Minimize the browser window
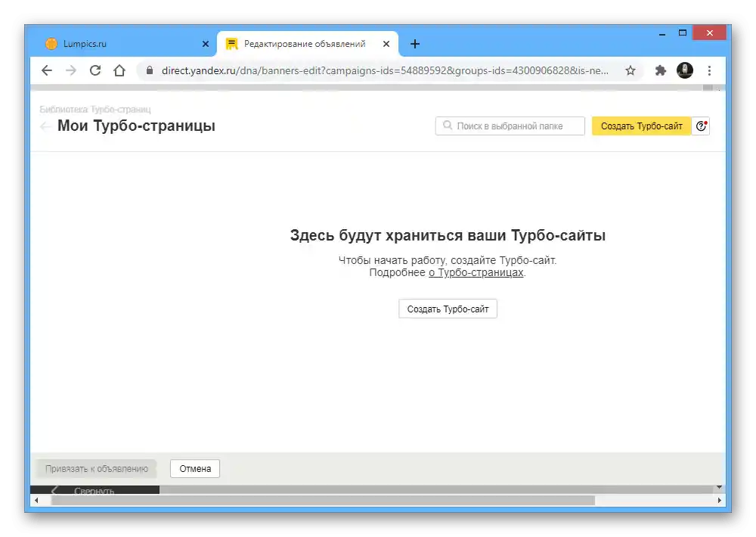This screenshot has height=537, width=756. pos(662,34)
